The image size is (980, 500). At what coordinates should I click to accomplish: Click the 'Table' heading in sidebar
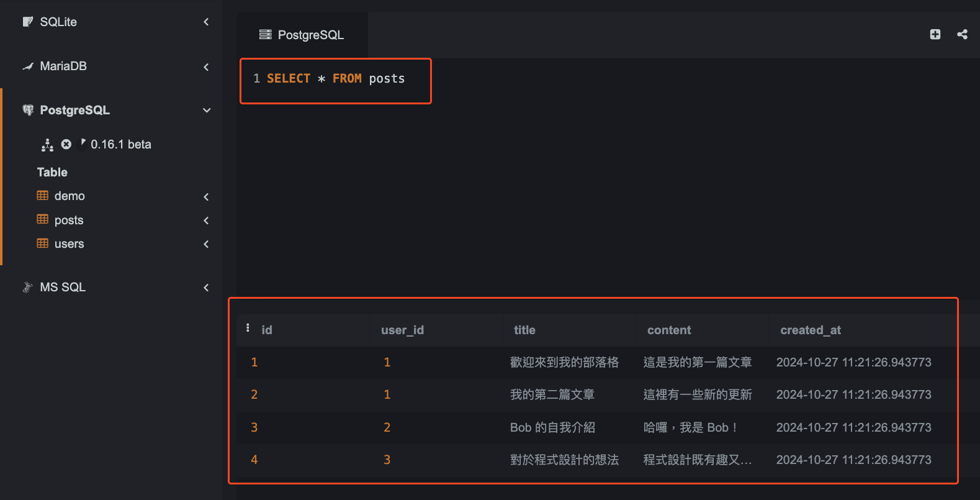click(x=52, y=172)
